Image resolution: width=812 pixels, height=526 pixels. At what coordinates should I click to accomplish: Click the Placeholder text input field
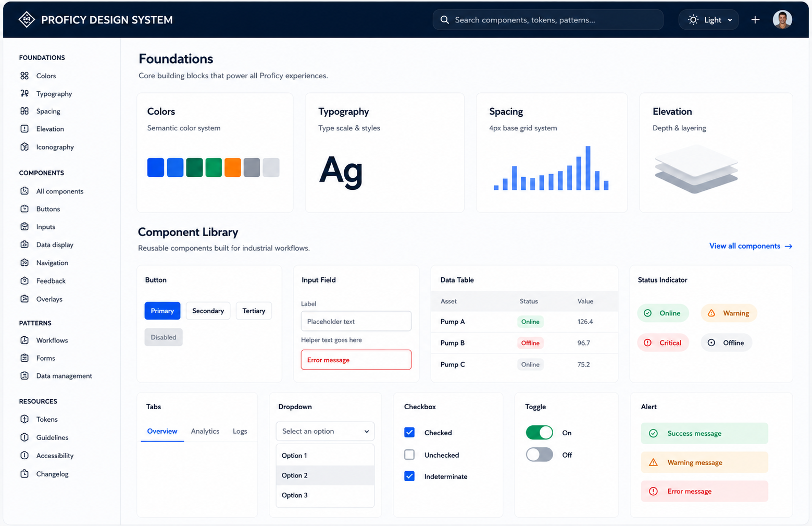(356, 321)
